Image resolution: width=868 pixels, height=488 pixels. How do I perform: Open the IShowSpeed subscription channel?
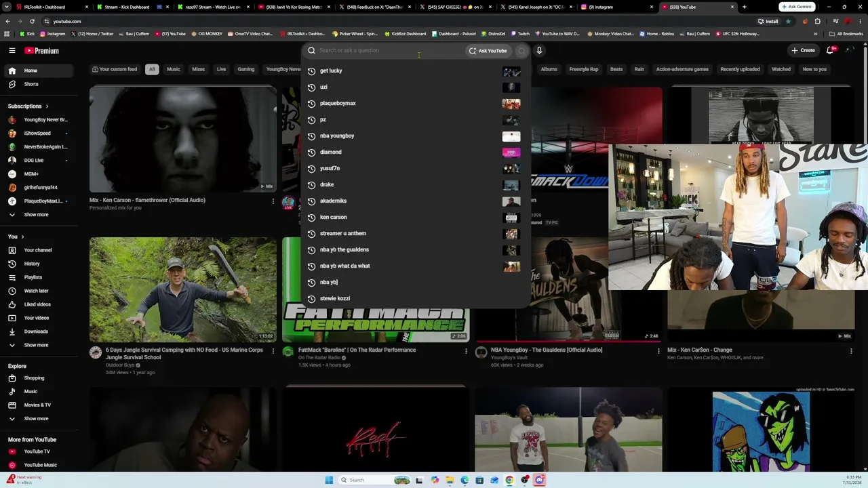[x=39, y=134]
